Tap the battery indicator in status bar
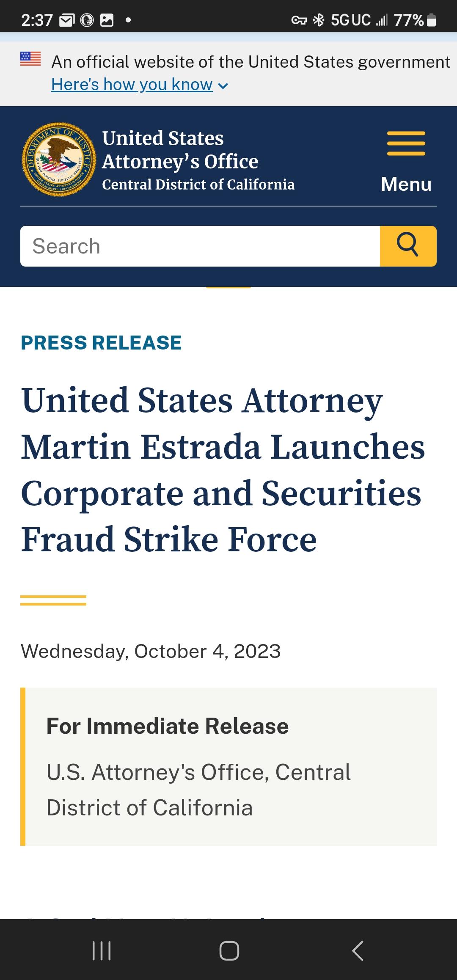This screenshot has width=457, height=980. point(431,20)
